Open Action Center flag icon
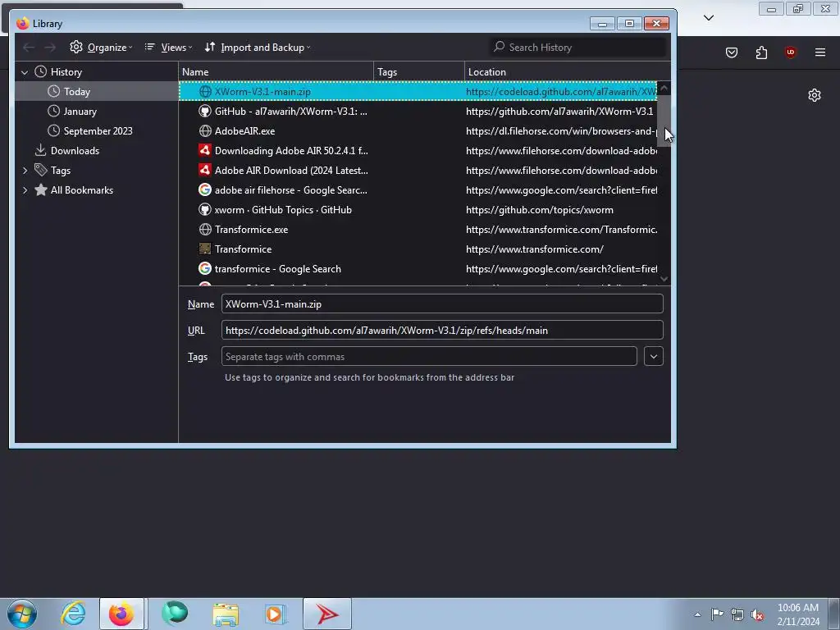The image size is (840, 630). (x=717, y=614)
